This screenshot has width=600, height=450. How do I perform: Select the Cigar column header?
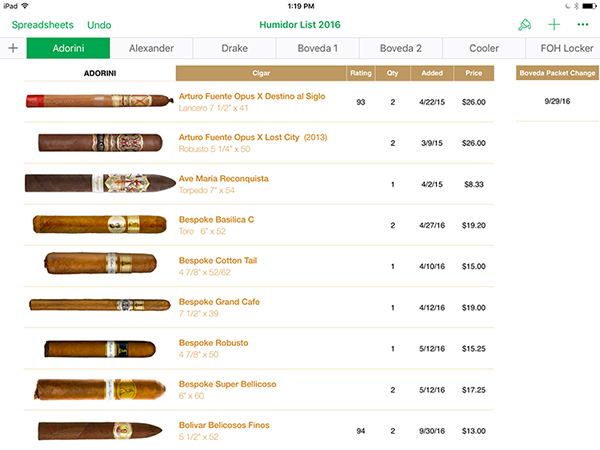coord(261,73)
